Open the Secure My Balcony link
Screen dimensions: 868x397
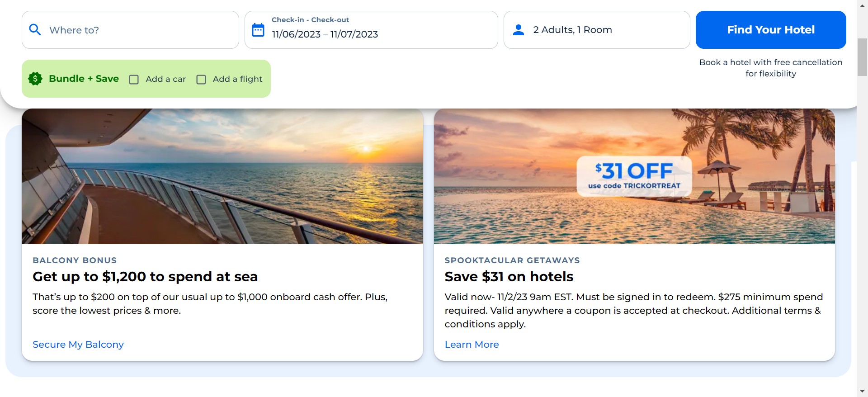coord(78,345)
